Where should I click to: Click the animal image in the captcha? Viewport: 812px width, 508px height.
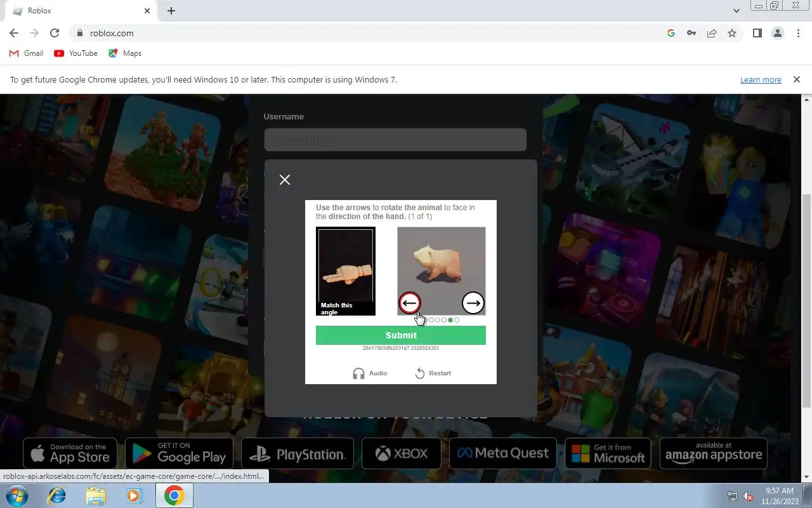click(442, 271)
